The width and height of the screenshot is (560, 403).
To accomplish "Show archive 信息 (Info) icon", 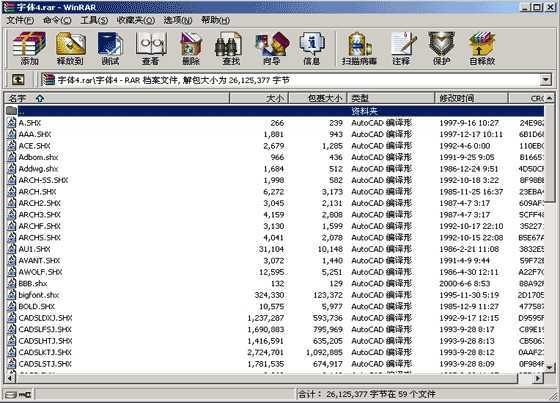I will point(311,49).
